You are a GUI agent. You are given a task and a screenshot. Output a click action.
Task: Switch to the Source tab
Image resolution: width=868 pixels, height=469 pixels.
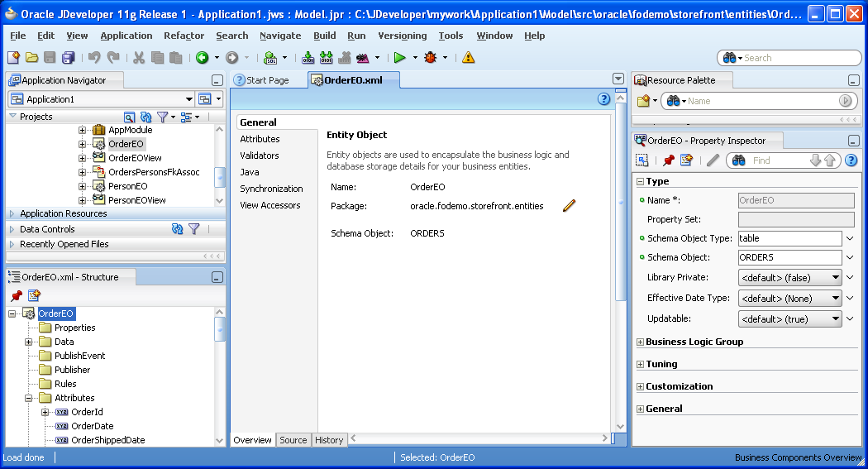[x=293, y=440]
